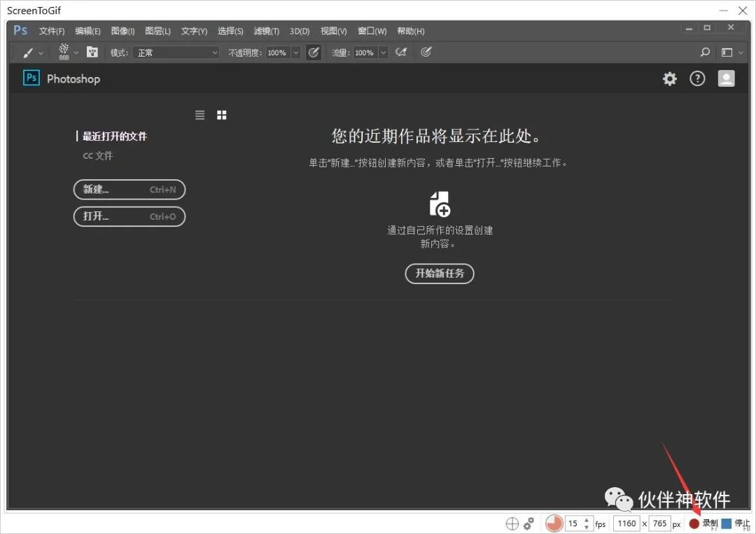Open the 流量 flow dropdown arrow
The width and height of the screenshot is (756, 534).
point(383,52)
